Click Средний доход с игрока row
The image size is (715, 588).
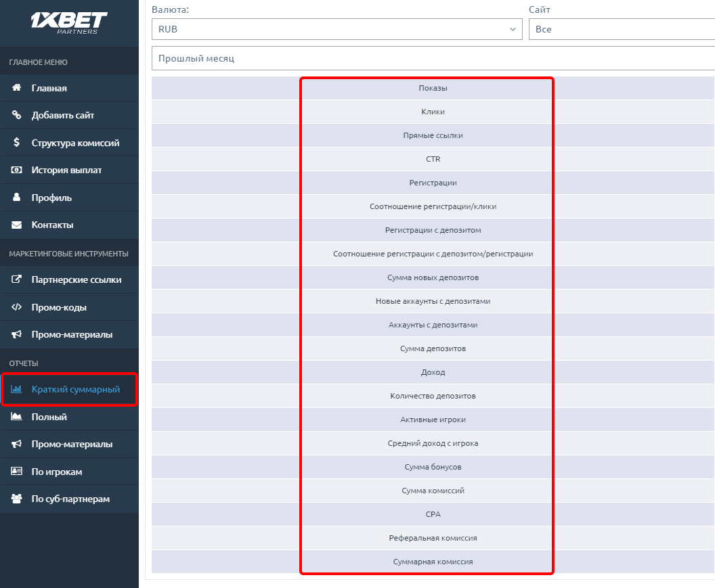coord(433,443)
